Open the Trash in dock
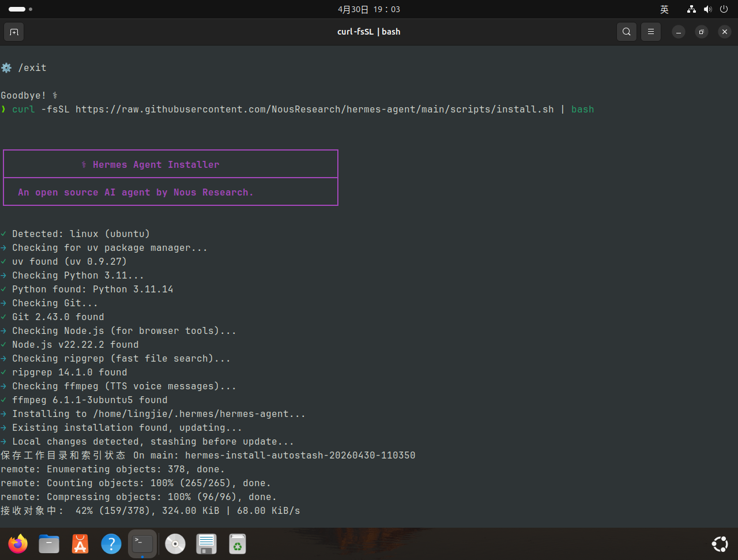Viewport: 738px width, 560px height. [238, 543]
